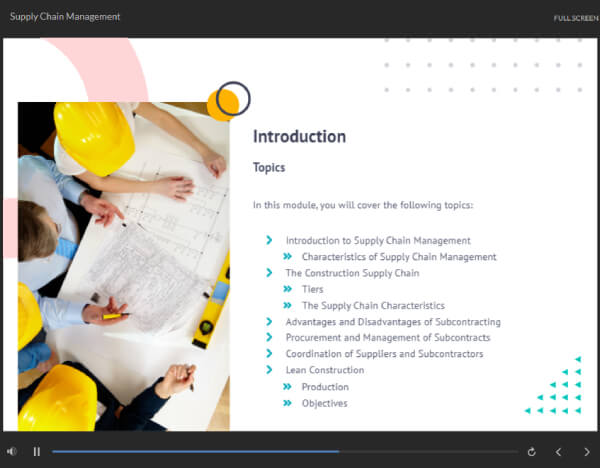Go to the previous slide arrow
Screen dimensions: 600x468
click(x=559, y=452)
